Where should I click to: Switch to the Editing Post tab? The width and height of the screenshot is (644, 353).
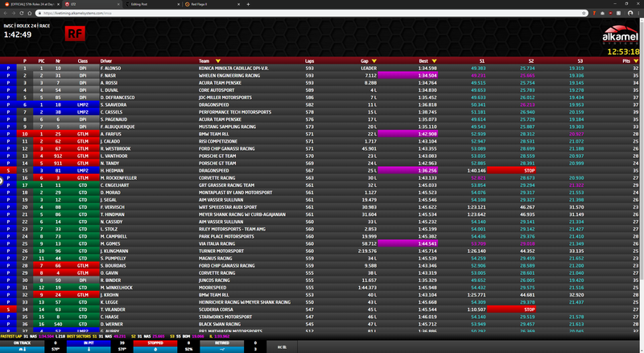point(151,4)
